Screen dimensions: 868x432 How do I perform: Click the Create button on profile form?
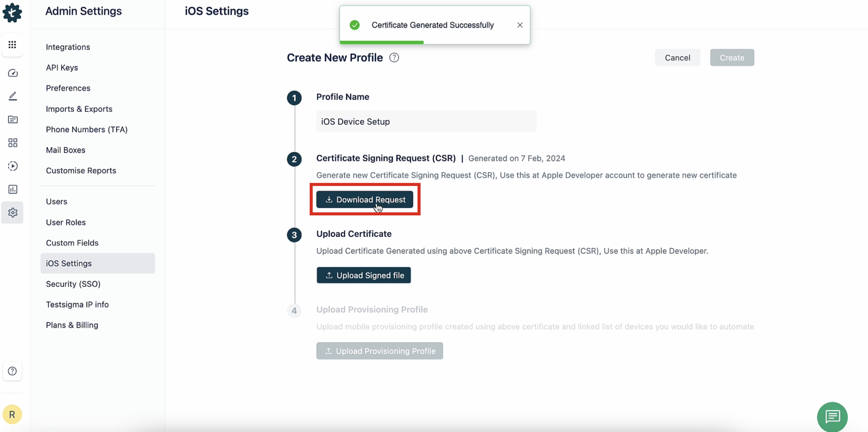732,58
